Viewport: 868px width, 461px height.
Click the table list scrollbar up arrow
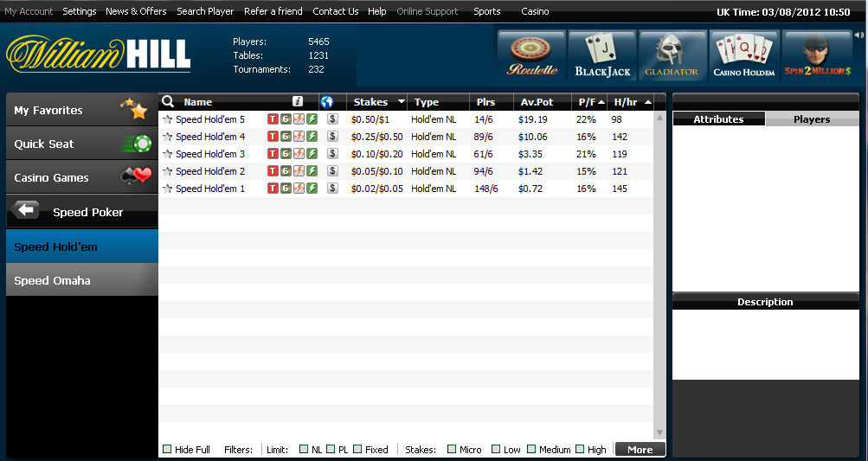(659, 118)
